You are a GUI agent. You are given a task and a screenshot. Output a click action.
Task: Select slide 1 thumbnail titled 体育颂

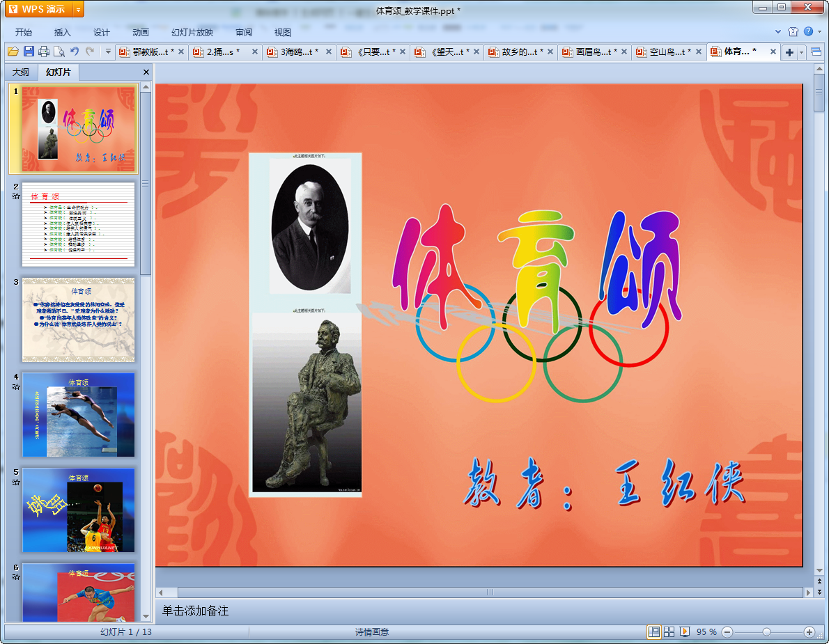pos(79,129)
